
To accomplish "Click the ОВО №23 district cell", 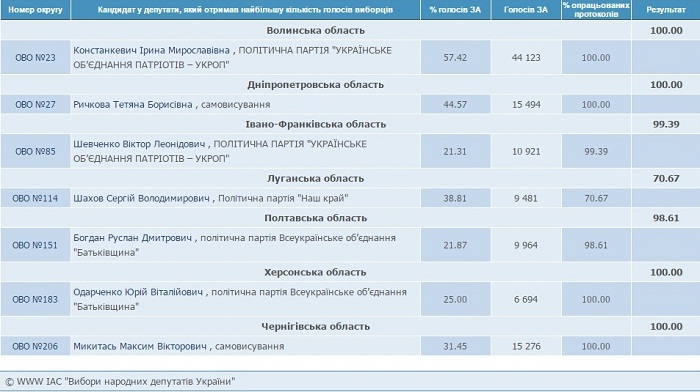I will click(x=35, y=58).
